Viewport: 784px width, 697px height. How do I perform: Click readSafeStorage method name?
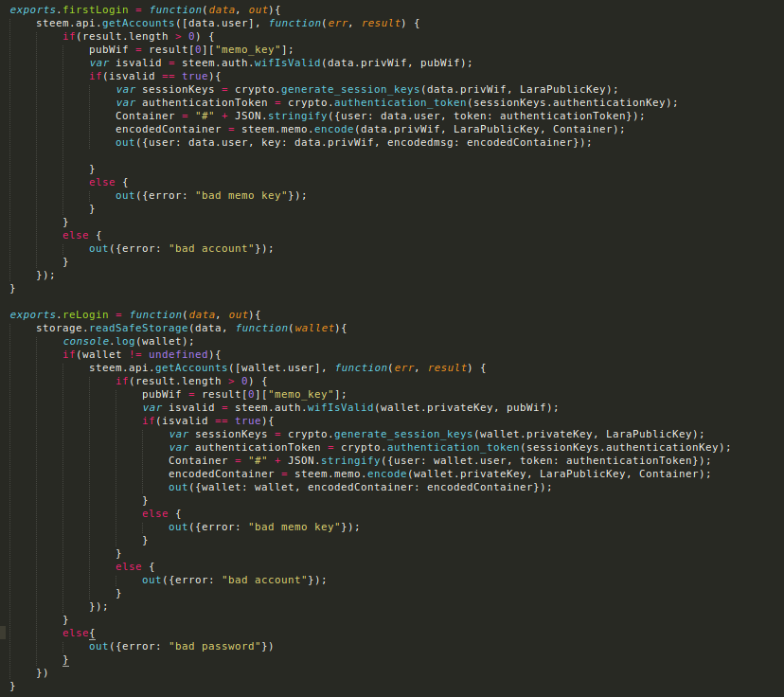[138, 328]
